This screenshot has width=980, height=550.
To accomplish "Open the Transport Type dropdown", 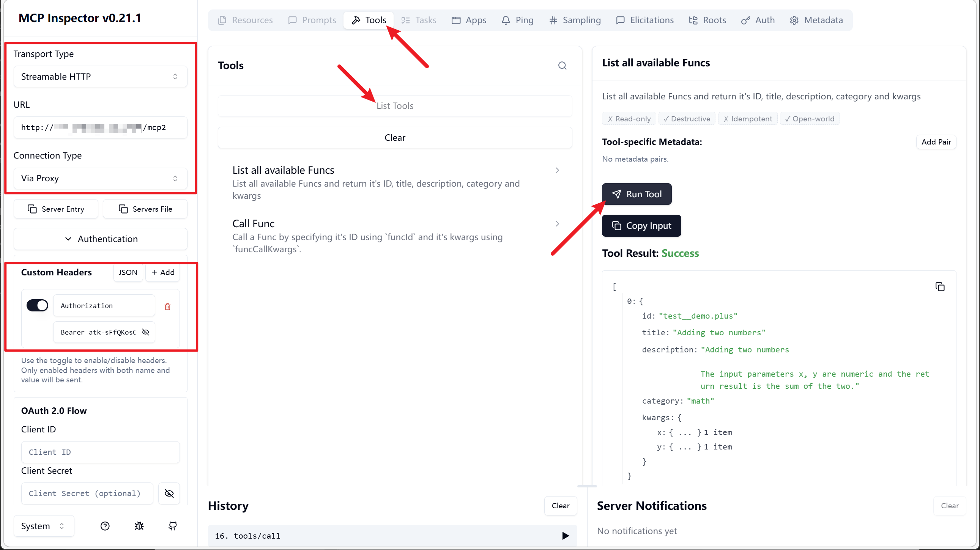I will (101, 77).
